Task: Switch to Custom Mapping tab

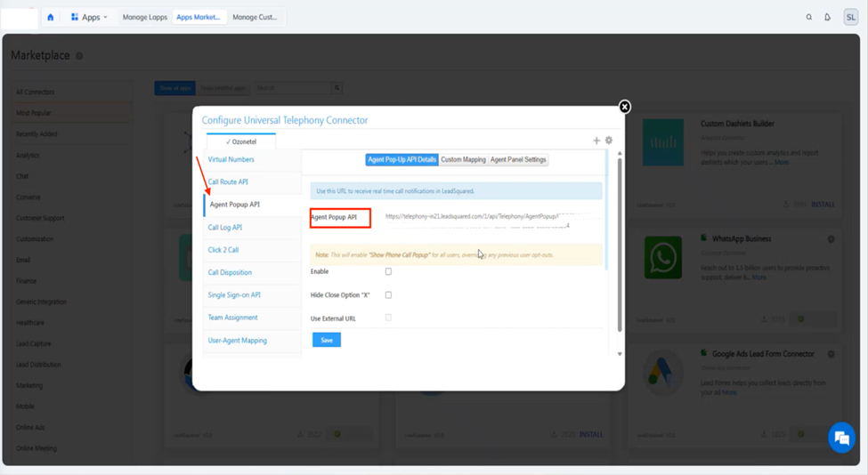Action: [x=463, y=160]
